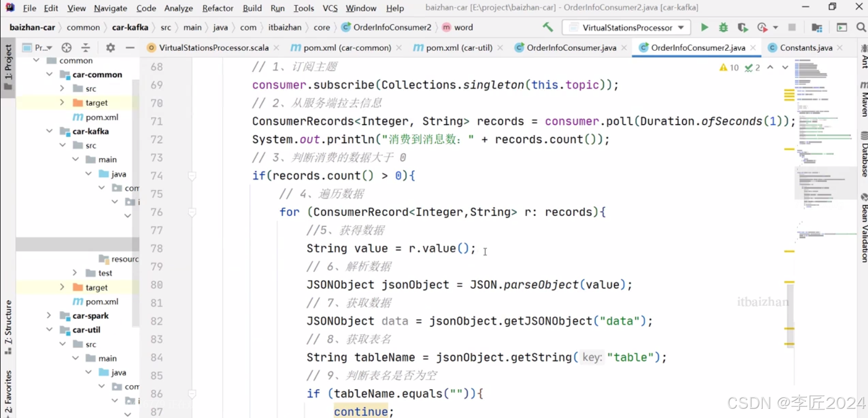This screenshot has height=418, width=868.
Task: Open the profiler run icon
Action: (762, 27)
